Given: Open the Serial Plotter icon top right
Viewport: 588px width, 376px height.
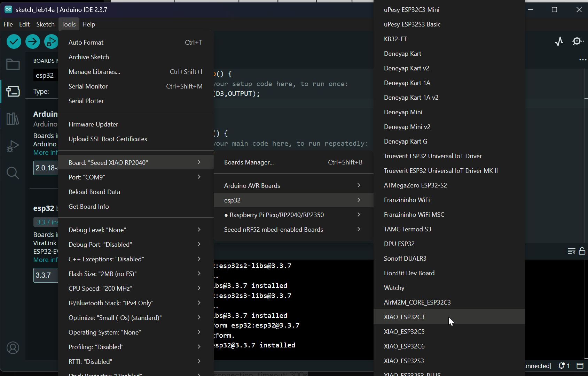Looking at the screenshot, I should (559, 41).
